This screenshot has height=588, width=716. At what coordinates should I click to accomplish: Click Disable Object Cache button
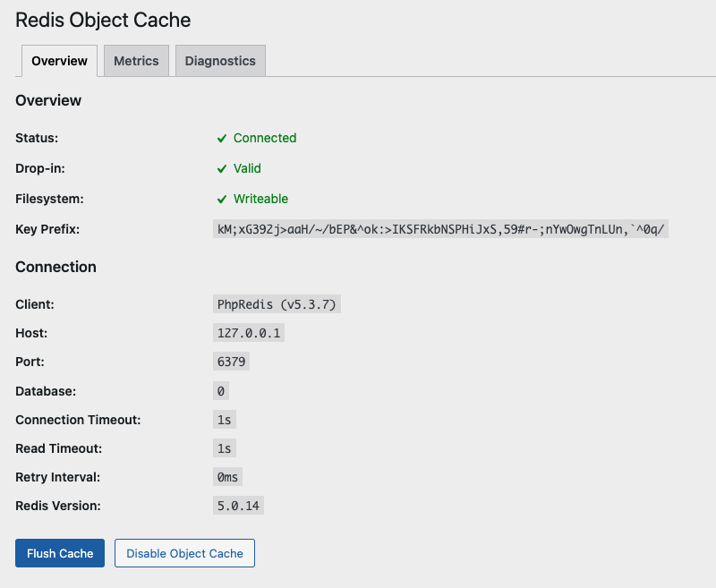point(184,553)
